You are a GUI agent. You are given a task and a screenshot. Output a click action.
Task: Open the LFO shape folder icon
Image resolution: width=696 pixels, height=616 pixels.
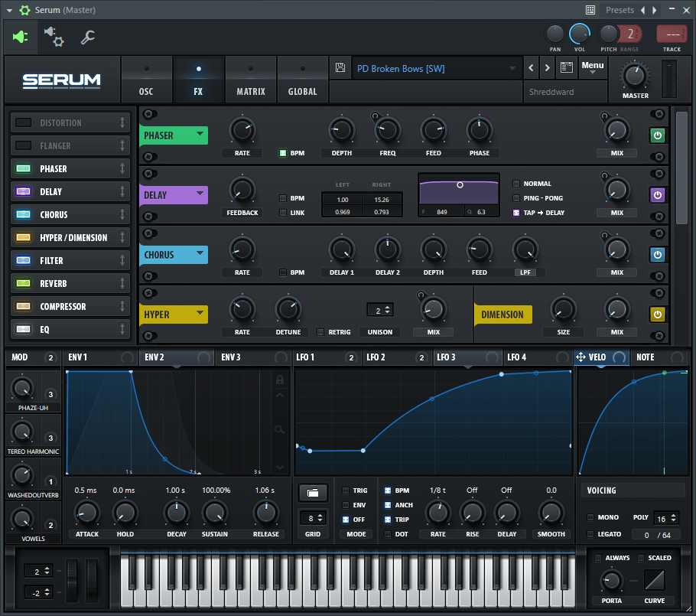point(313,493)
